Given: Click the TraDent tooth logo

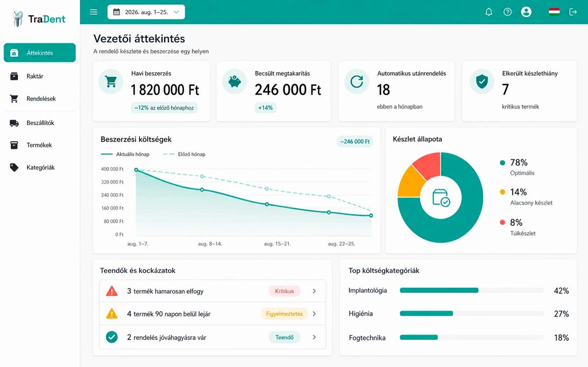Looking at the screenshot, I should 17,19.
